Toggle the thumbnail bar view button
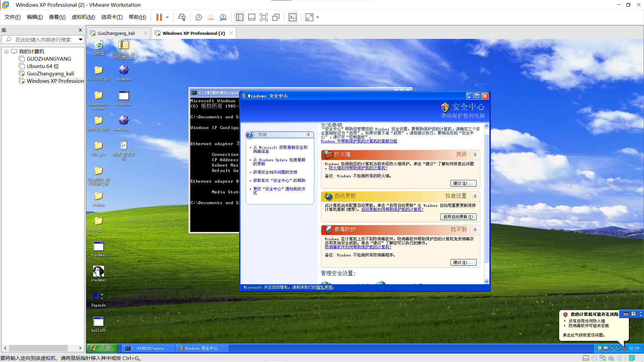 click(252, 17)
